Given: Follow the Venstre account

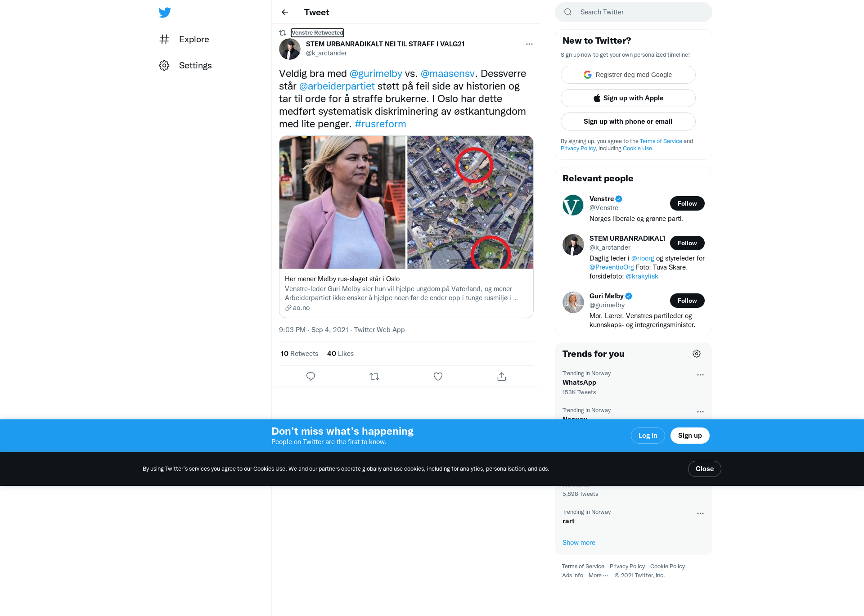Looking at the screenshot, I should (687, 203).
